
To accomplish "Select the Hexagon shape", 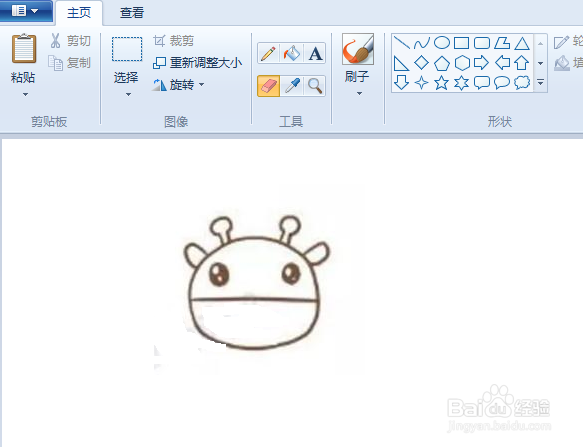I will [x=461, y=63].
